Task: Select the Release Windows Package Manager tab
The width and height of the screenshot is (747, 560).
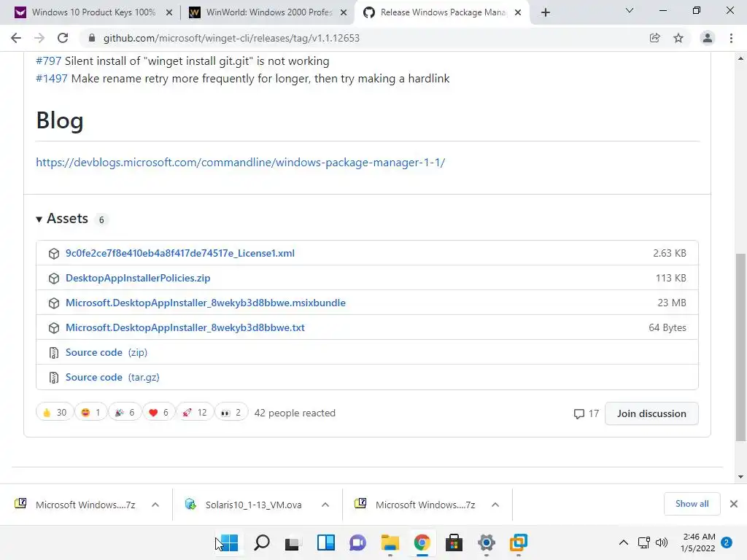Action: [441, 12]
